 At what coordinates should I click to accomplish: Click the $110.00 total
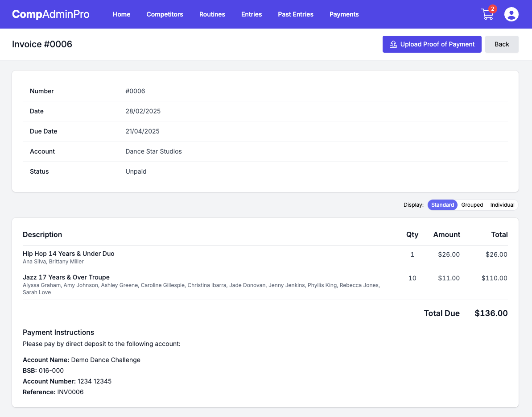click(x=495, y=278)
